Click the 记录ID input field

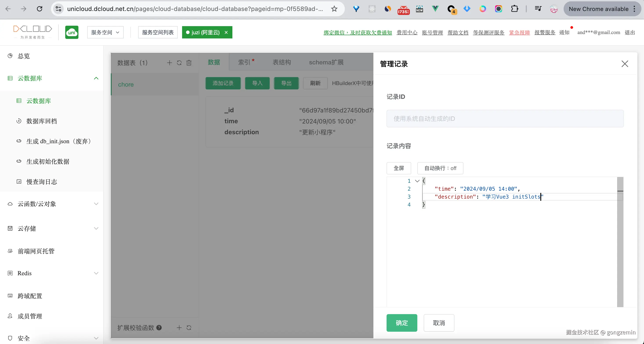505,119
